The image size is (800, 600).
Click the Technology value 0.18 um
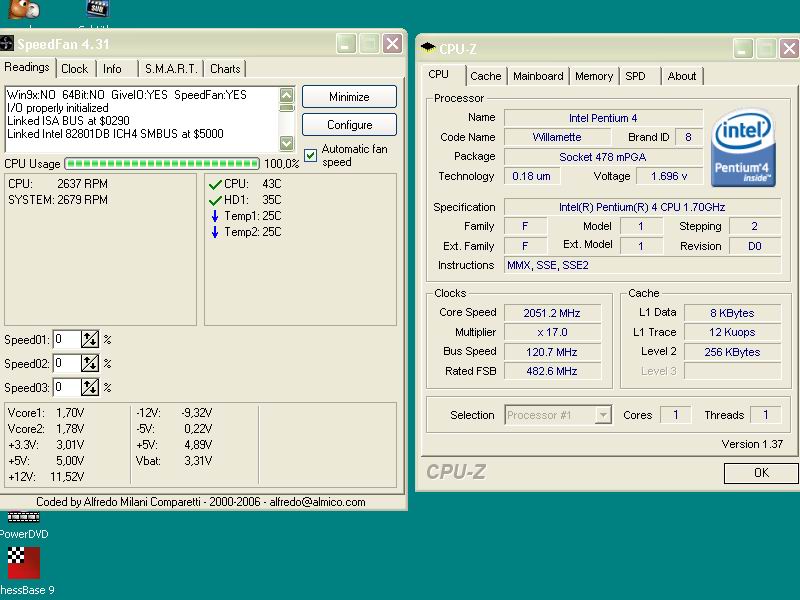[532, 176]
